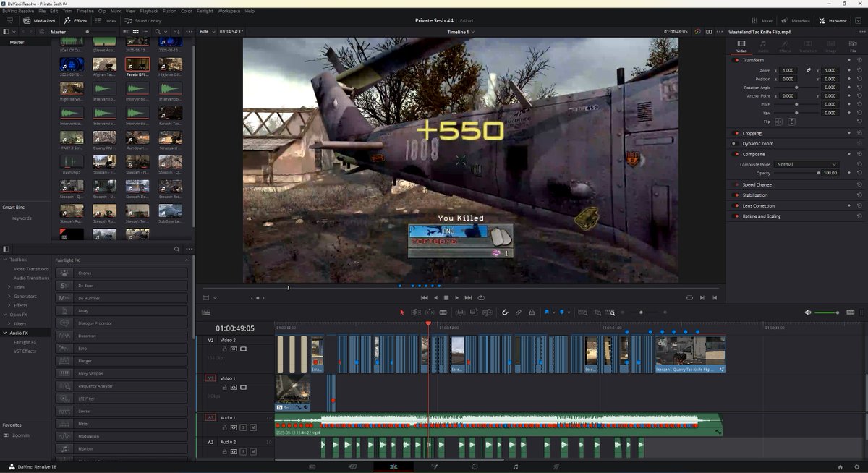Set the viewer volume slider

[827, 312]
